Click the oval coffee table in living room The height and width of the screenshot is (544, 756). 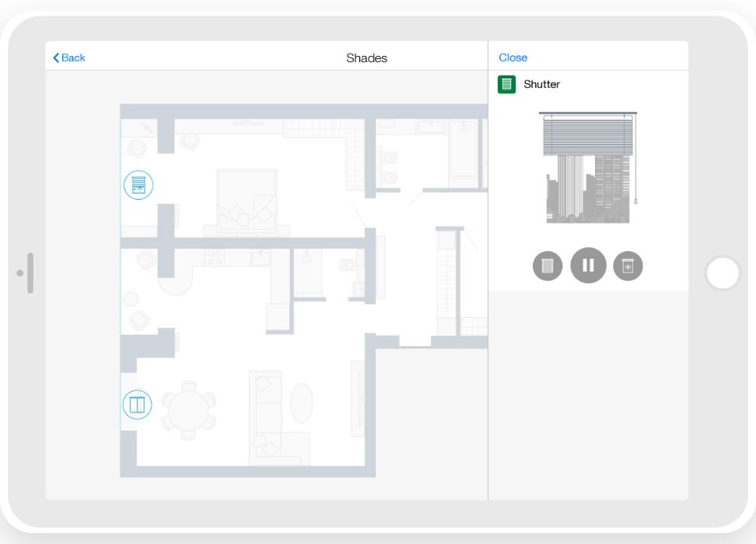pyautogui.click(x=301, y=403)
